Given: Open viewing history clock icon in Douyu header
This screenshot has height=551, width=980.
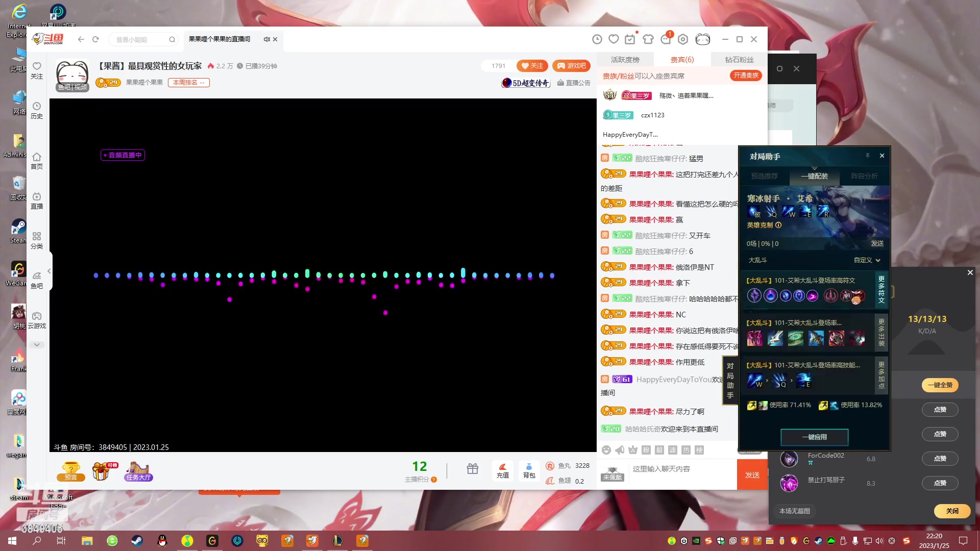Looking at the screenshot, I should 597,39.
